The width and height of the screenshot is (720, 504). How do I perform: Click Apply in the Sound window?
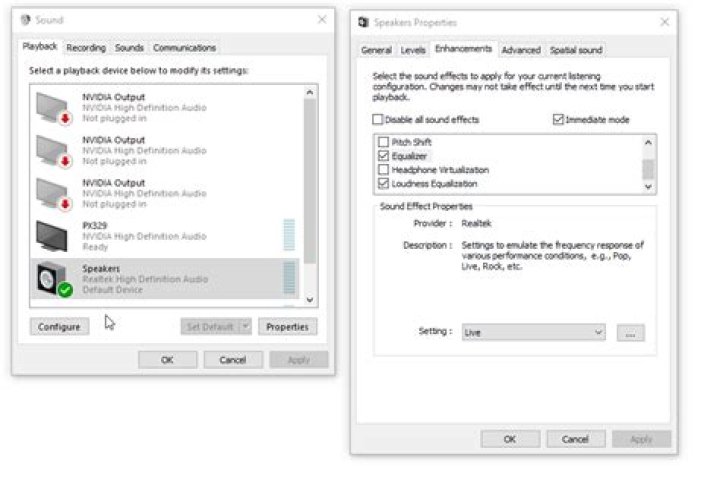pyautogui.click(x=299, y=359)
